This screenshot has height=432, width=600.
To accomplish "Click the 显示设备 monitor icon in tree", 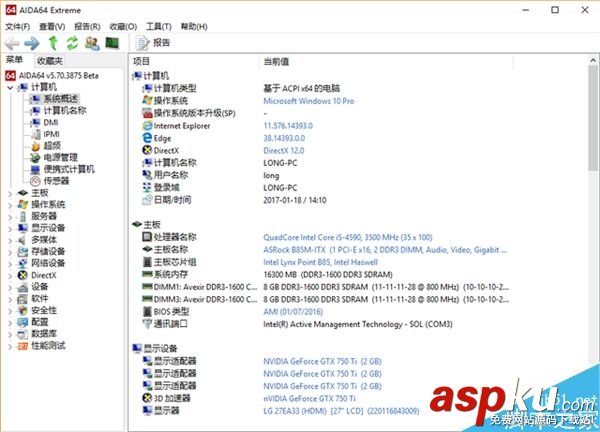I will 23,228.
